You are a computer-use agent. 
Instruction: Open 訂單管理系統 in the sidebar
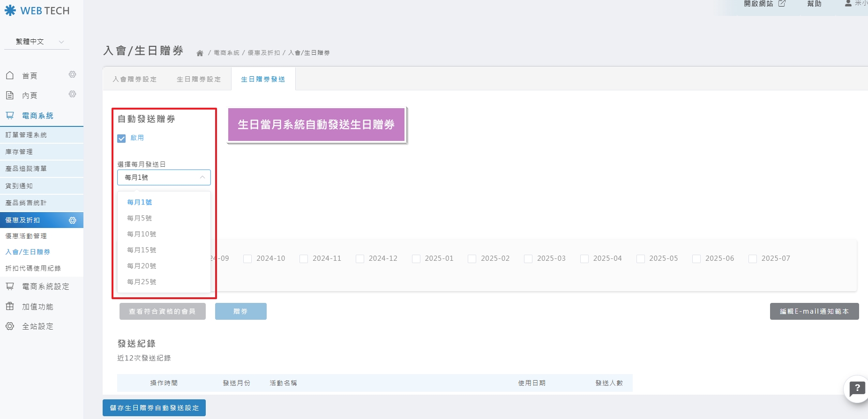coord(26,135)
